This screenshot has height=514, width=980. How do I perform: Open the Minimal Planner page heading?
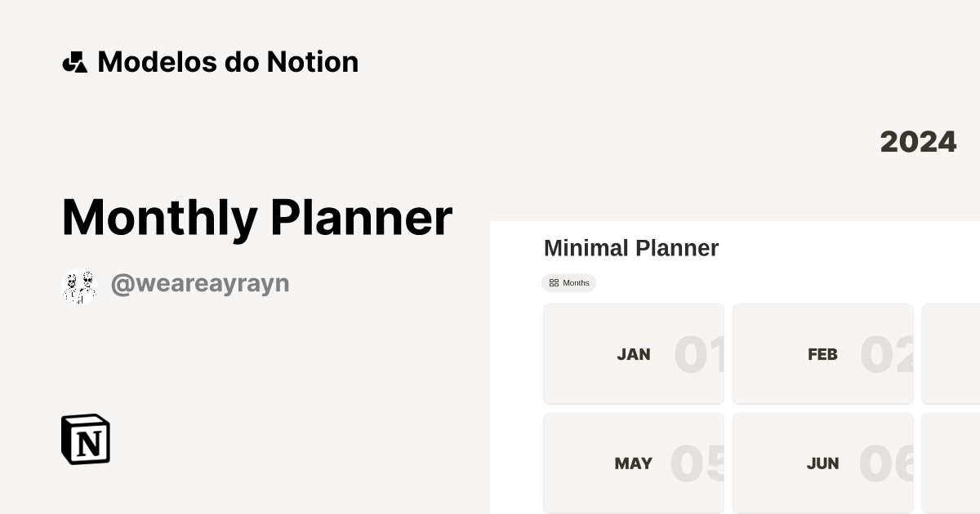click(x=631, y=248)
